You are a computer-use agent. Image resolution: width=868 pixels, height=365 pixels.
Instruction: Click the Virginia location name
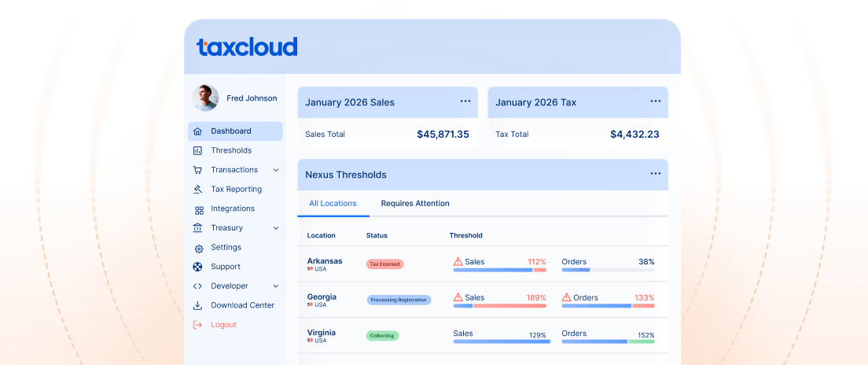pyautogui.click(x=322, y=333)
